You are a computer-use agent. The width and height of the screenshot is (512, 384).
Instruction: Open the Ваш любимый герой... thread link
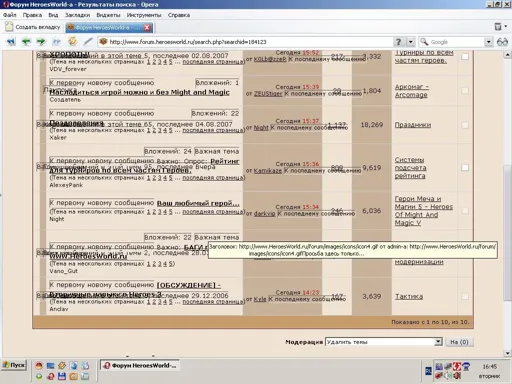[198, 203]
